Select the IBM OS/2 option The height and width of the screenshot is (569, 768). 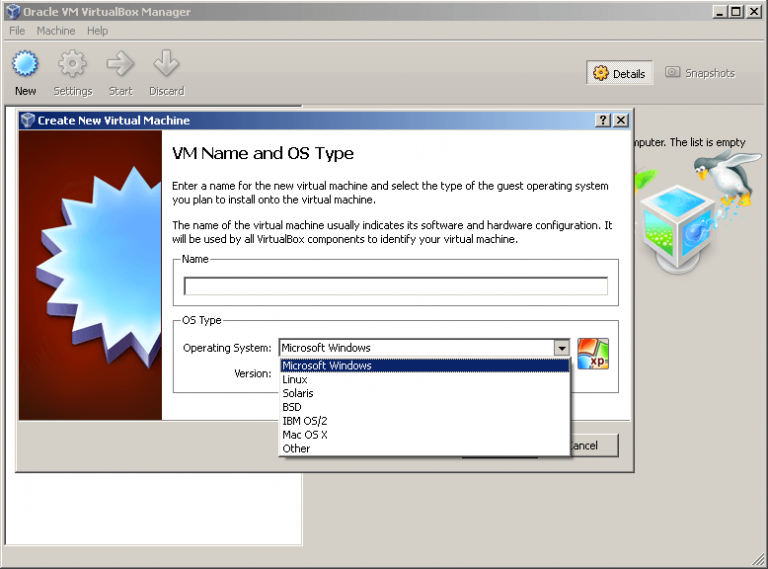(x=304, y=421)
